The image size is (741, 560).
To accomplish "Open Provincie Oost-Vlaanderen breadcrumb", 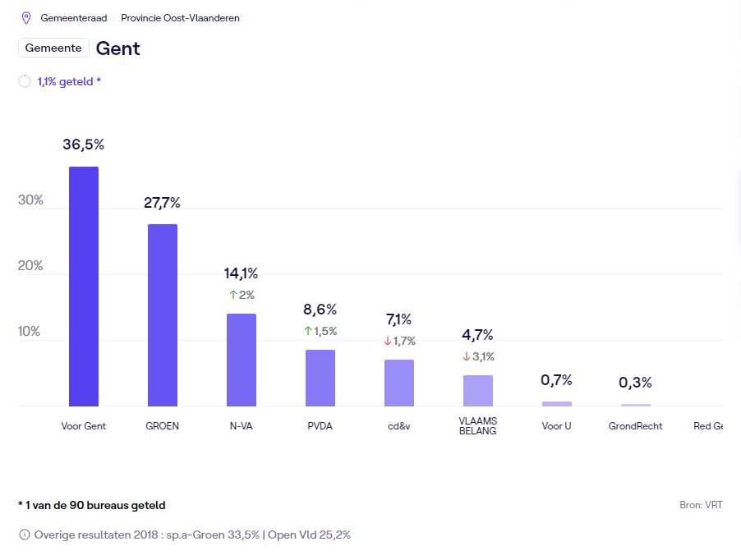I will pyautogui.click(x=180, y=18).
